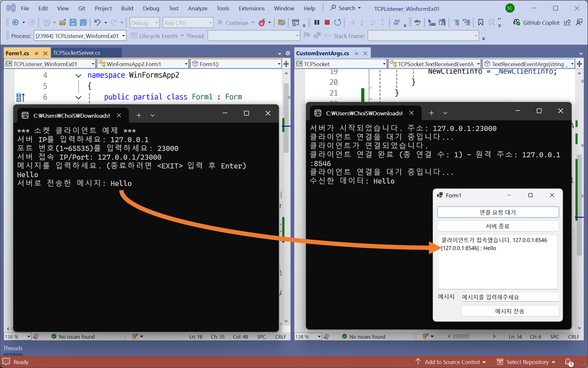
Task: Open the Any CPU platform dropdown
Action: pos(188,22)
